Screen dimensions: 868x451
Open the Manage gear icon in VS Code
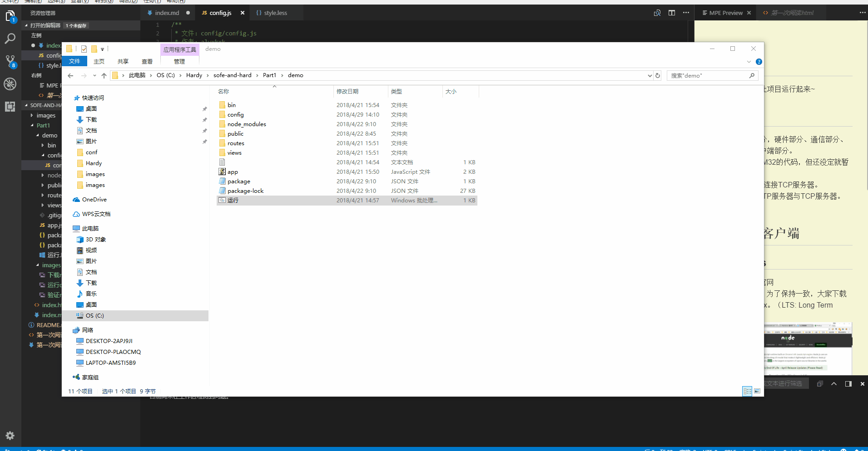(x=10, y=436)
